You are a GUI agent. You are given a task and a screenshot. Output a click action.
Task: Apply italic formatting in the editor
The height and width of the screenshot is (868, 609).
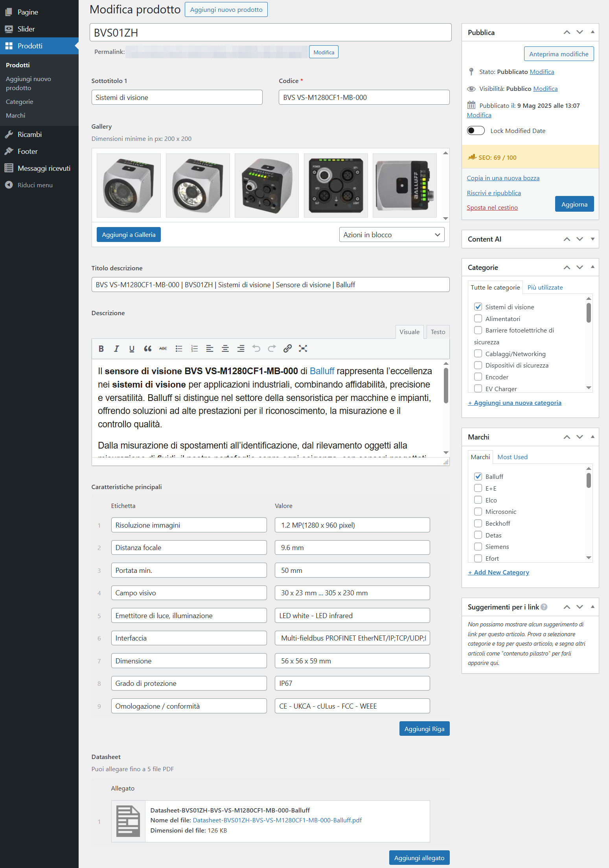tap(116, 349)
